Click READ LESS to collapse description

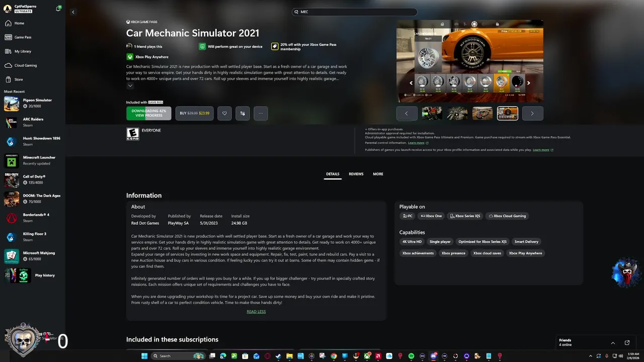[256, 312]
